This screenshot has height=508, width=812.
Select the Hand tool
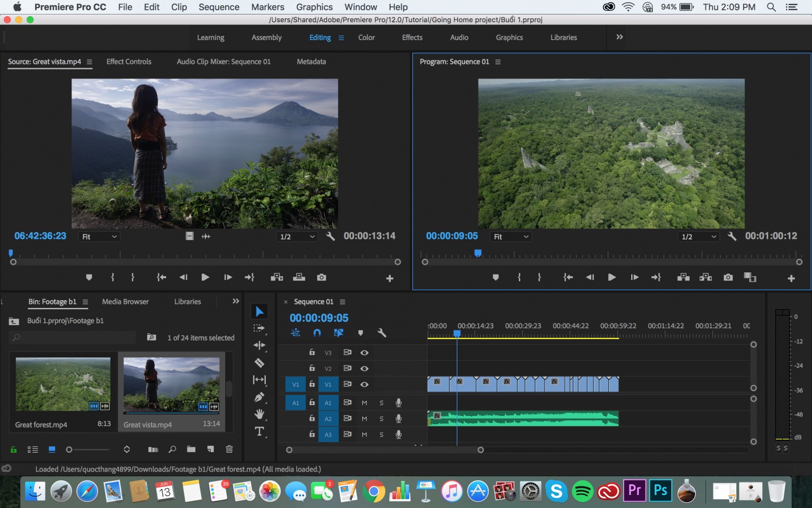[x=260, y=414]
